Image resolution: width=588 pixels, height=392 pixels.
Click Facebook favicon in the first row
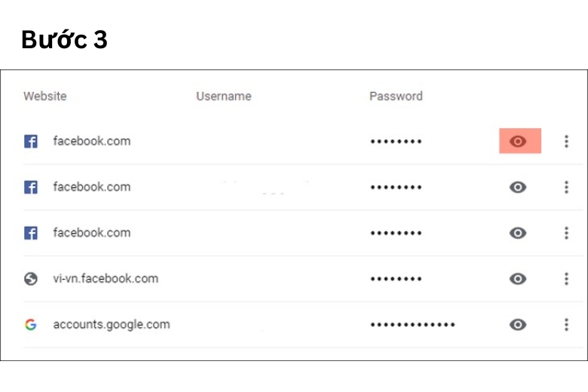click(x=30, y=141)
